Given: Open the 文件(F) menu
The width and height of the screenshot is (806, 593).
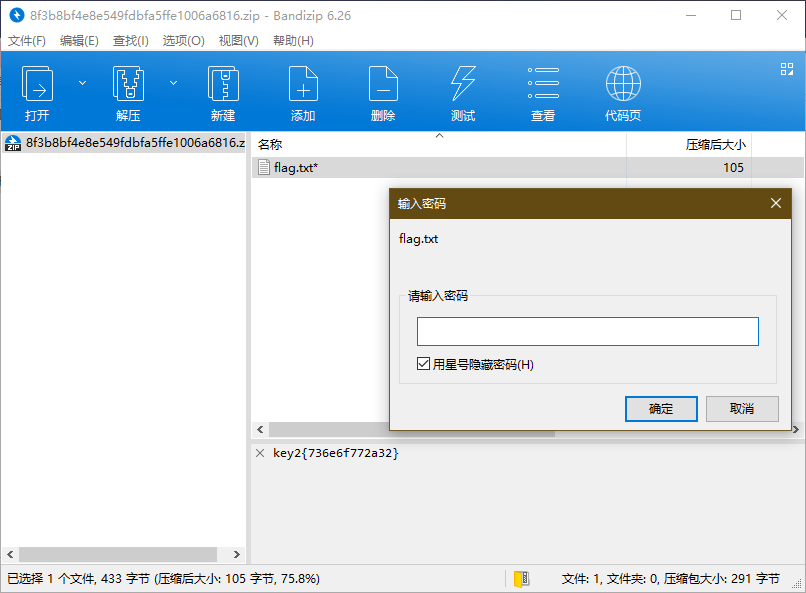Looking at the screenshot, I should (27, 41).
